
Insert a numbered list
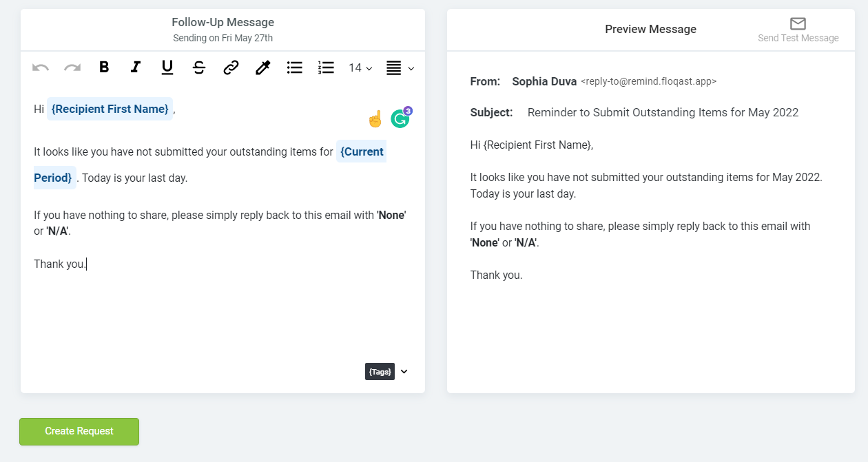click(326, 67)
